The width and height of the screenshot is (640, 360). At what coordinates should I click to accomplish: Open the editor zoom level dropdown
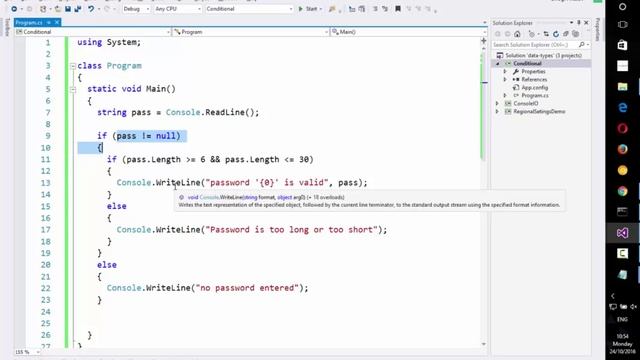pyautogui.click(x=27, y=352)
